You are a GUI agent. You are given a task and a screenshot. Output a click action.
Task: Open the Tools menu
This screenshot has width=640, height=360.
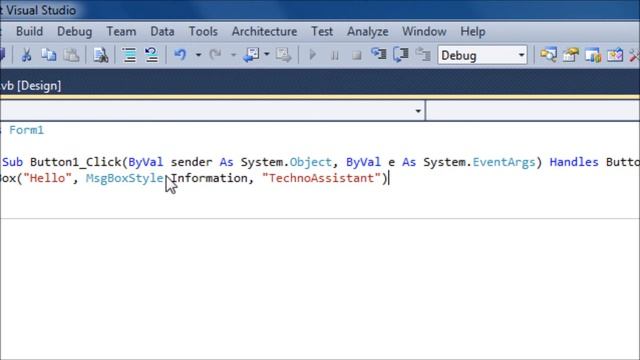[203, 31]
